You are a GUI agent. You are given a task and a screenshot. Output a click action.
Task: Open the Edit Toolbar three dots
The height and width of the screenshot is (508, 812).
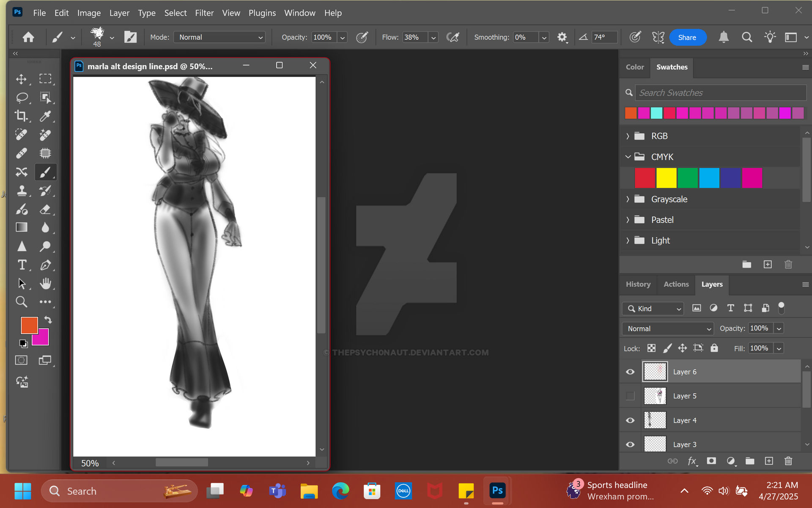(45, 302)
